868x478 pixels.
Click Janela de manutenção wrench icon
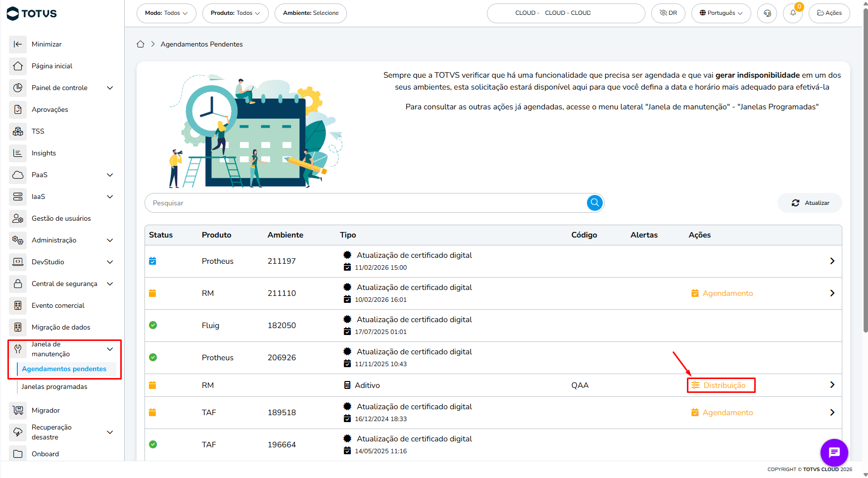(x=18, y=349)
